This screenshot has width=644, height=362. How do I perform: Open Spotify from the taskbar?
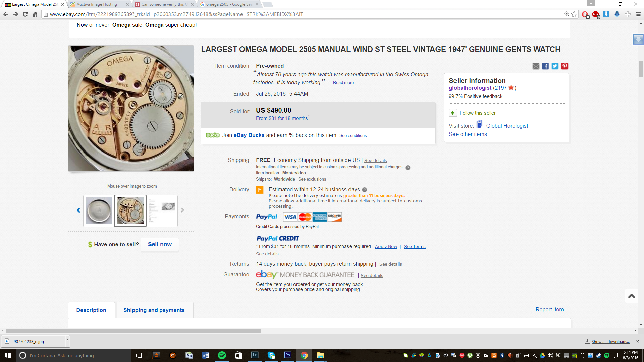[x=222, y=355]
